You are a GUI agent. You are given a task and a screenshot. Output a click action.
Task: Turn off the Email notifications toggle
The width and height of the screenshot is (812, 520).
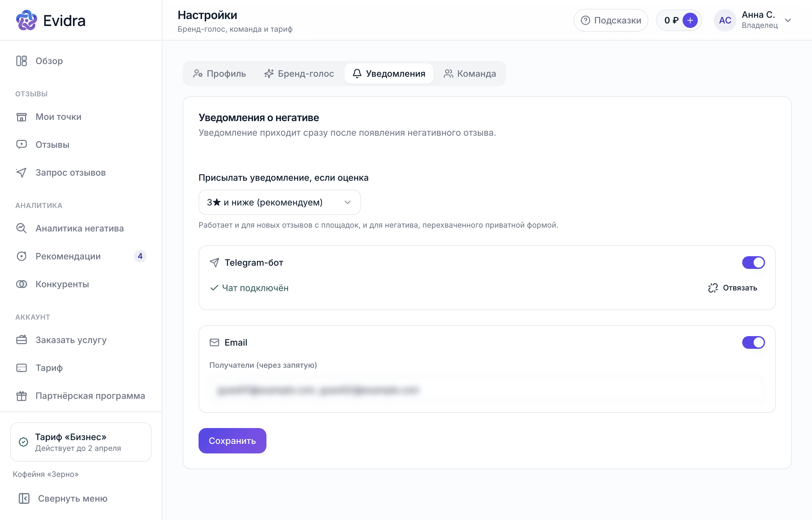pos(754,342)
